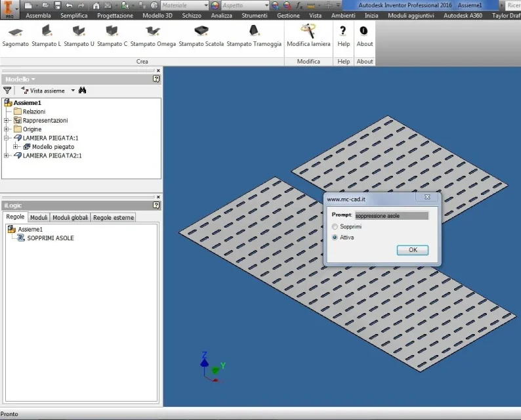Confirm the prompt with the OK button
Screen dimensions: 521x420
[x=413, y=250]
